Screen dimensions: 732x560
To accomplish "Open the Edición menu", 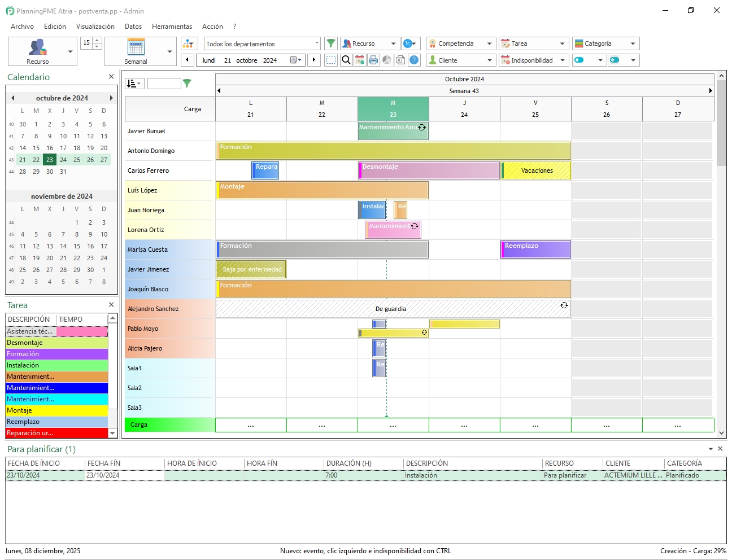I will pos(55,27).
